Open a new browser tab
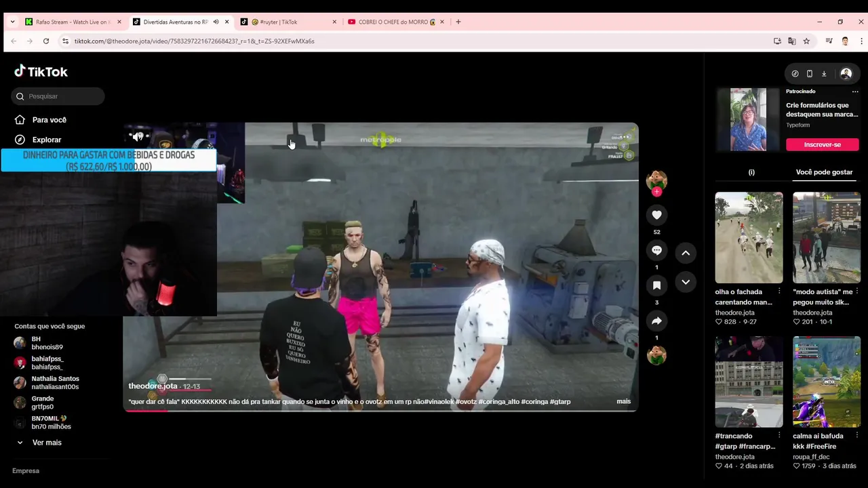The width and height of the screenshot is (868, 488). (x=458, y=22)
